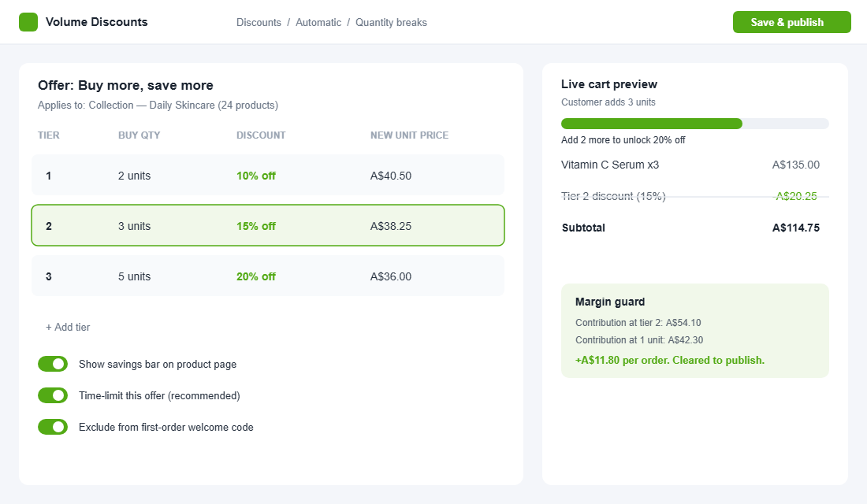
Task: Click the A$135.00 line price
Action: pyautogui.click(x=796, y=165)
